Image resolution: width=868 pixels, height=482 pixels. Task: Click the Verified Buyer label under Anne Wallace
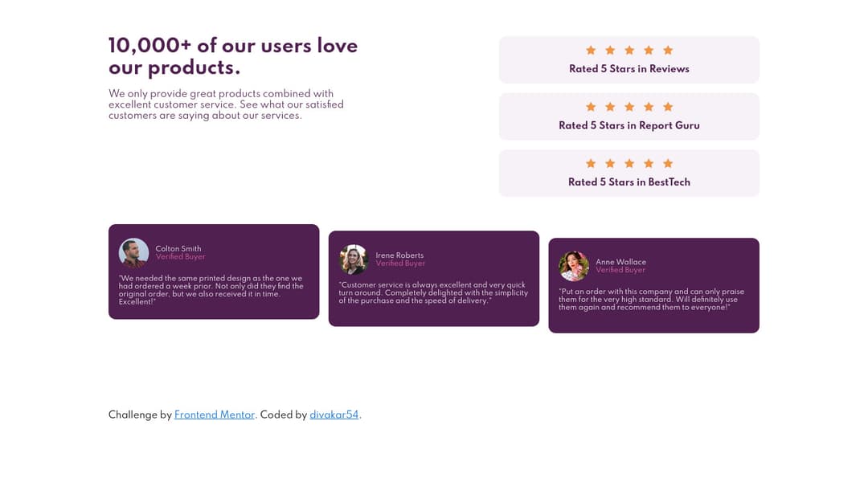tap(620, 270)
